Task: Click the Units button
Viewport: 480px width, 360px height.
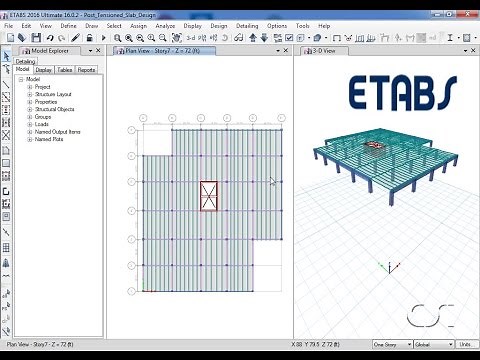Action: 465,344
